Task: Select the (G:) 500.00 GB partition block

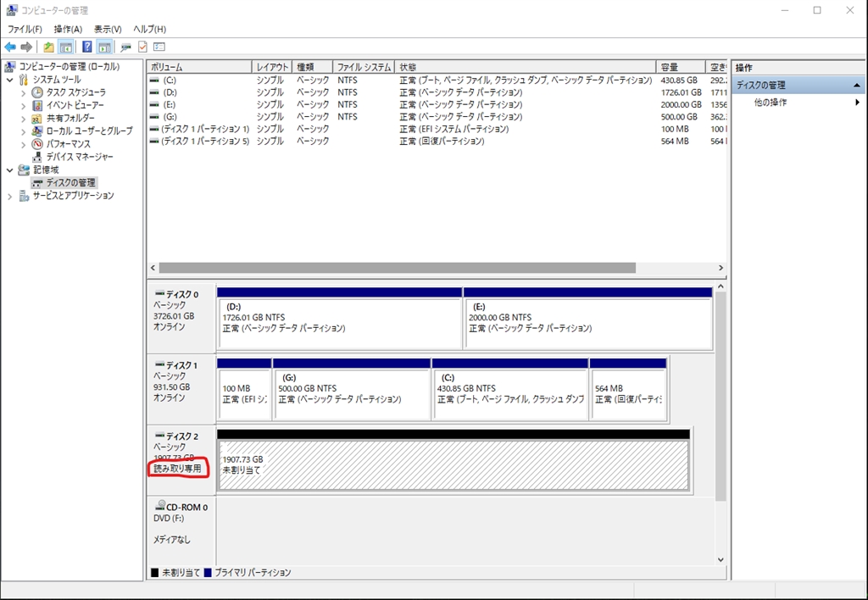Action: 352,389
